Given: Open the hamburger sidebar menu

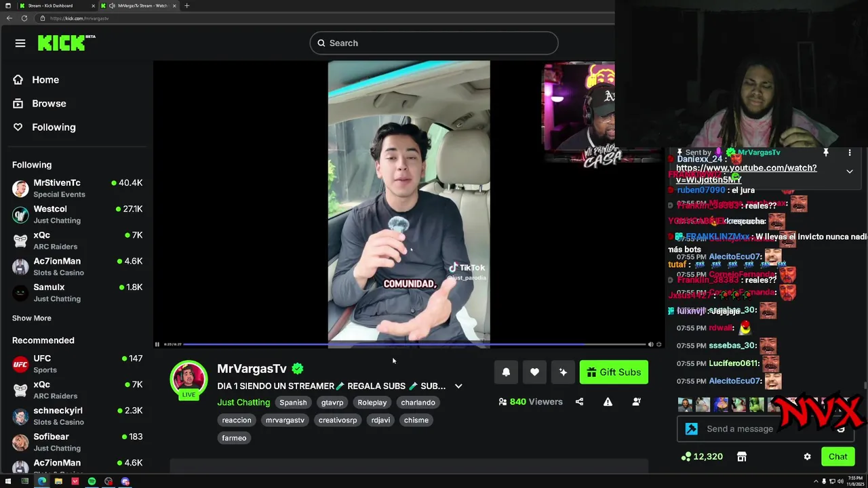Looking at the screenshot, I should (20, 43).
